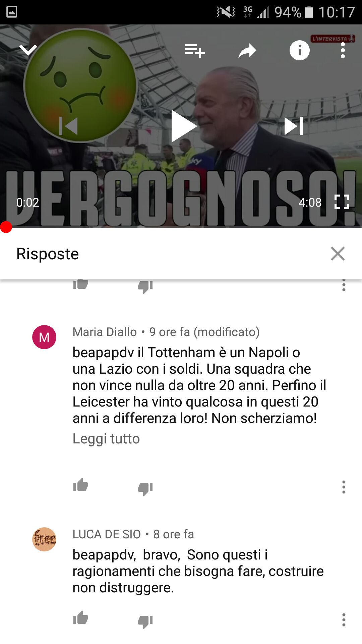The image size is (362, 644).
Task: Open LUCA DE SIO channel name
Action: tap(107, 534)
